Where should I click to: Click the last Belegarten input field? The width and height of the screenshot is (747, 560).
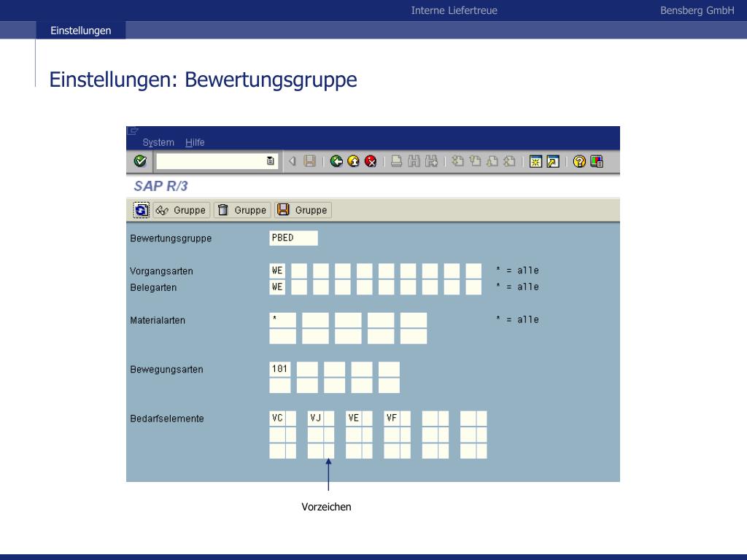(473, 287)
